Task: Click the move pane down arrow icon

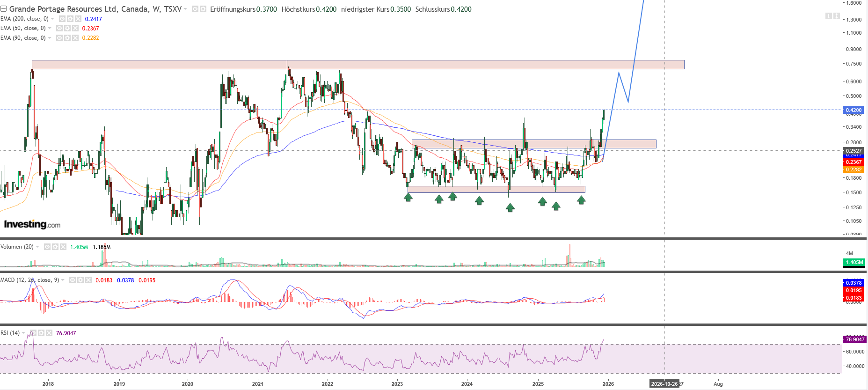Action: pyautogui.click(x=828, y=16)
